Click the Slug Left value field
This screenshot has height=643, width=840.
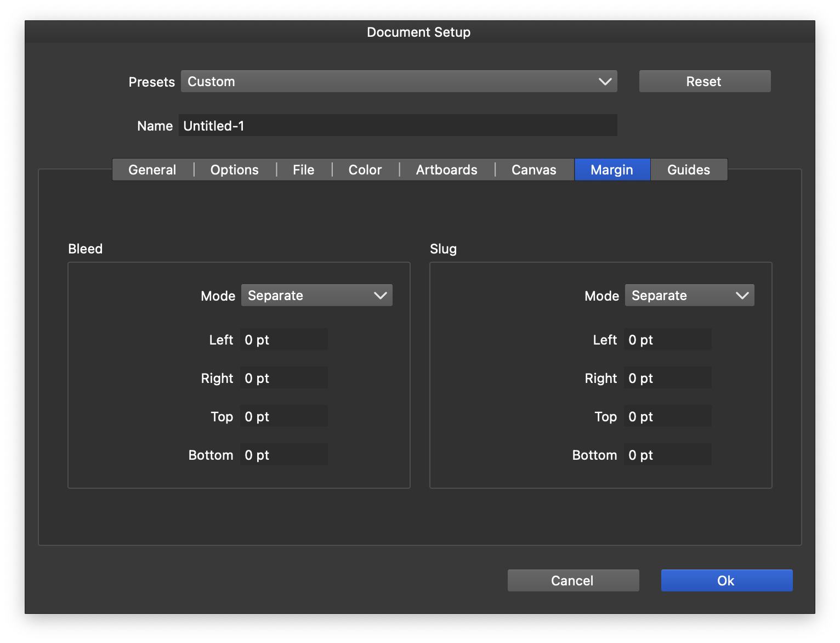point(667,340)
